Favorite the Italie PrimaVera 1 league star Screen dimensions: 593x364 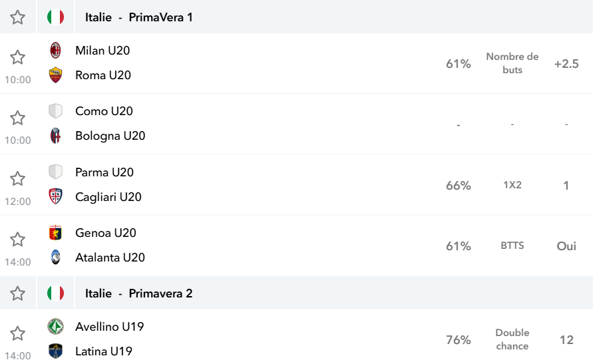[17, 17]
